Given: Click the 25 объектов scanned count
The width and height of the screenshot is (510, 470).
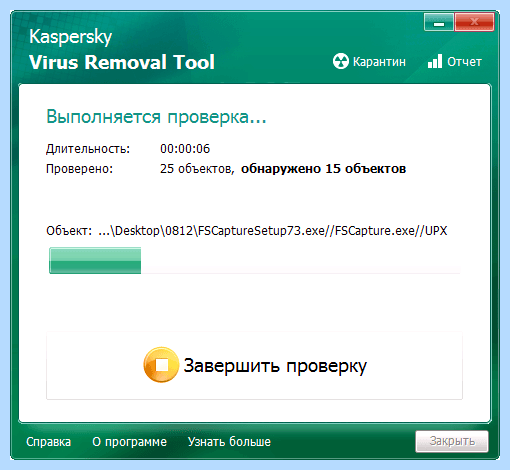Looking at the screenshot, I should point(196,169).
